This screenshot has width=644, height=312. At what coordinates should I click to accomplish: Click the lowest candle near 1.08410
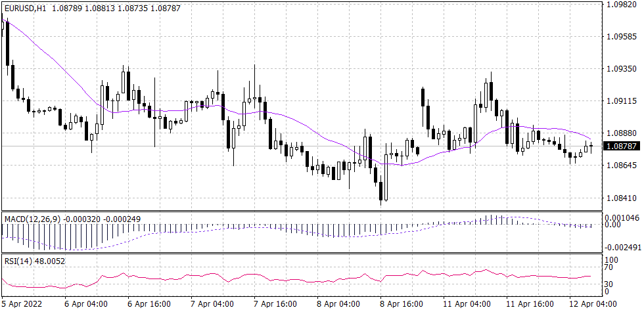(x=380, y=192)
